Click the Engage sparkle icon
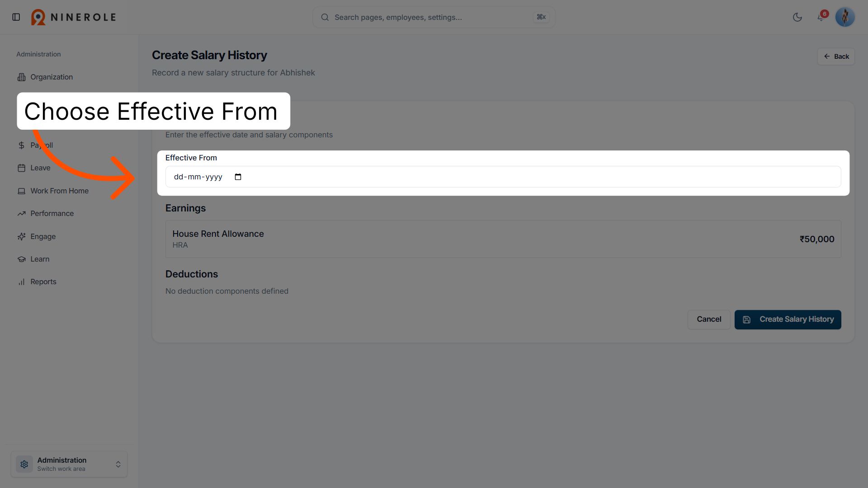 (21, 237)
